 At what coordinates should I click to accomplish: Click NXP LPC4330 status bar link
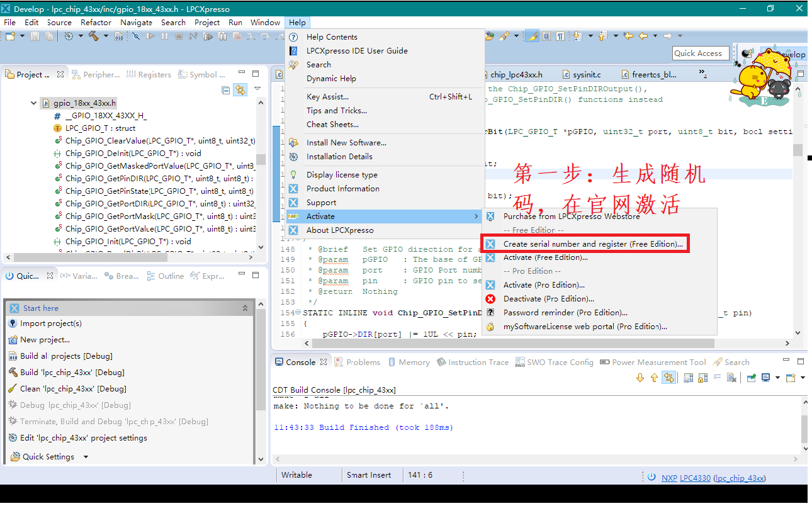point(686,478)
